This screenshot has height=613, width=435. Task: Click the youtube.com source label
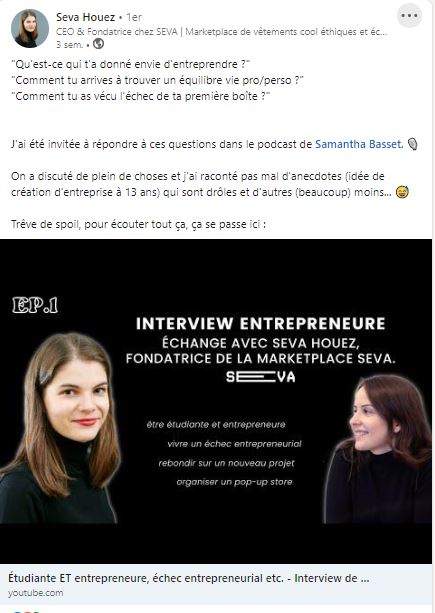(36, 593)
